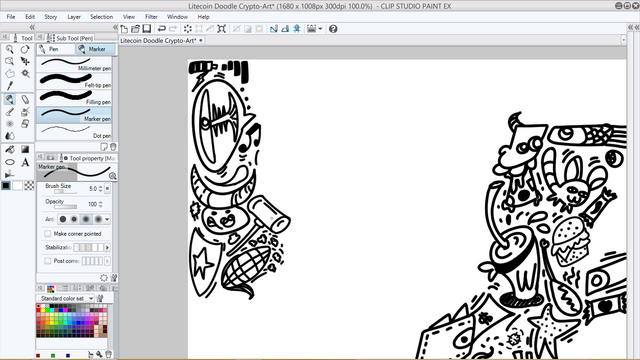Select the Blend tool
This screenshot has width=640, height=360.
coord(10,136)
